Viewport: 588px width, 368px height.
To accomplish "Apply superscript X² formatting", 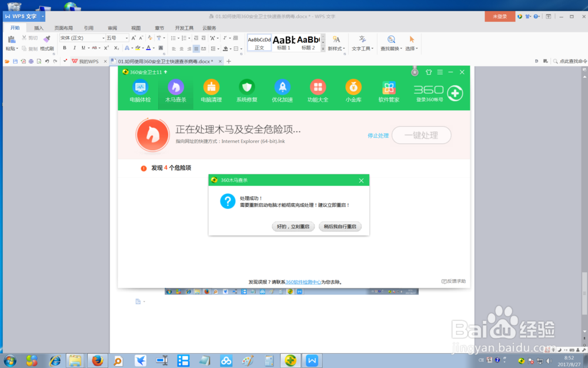I will click(106, 48).
